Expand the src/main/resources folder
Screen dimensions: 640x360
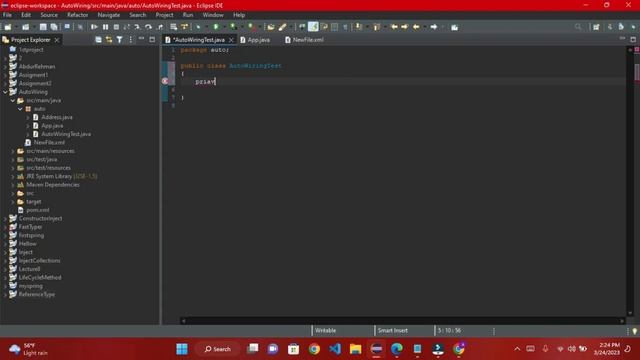click(13, 151)
